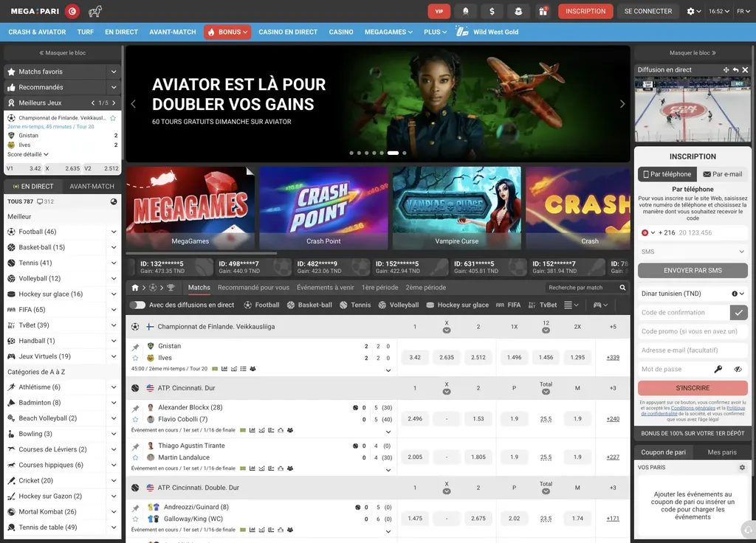The image size is (756, 543).
Task: Open the settings gear menu
Action: pyautogui.click(x=694, y=11)
